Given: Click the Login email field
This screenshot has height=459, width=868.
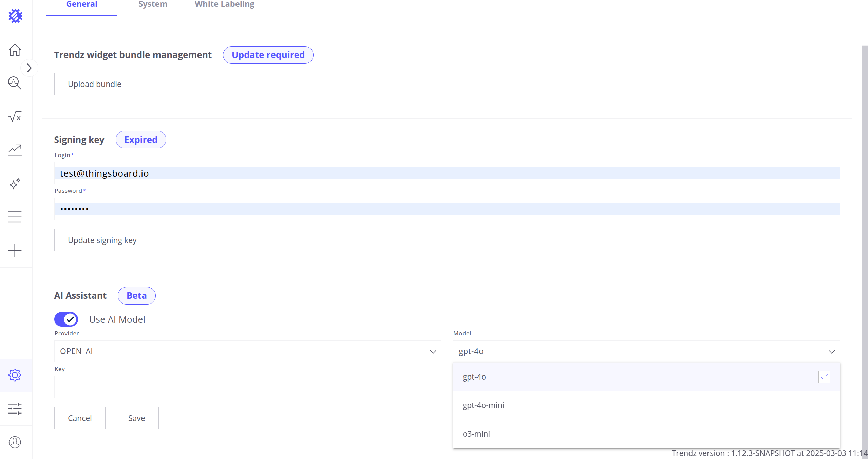Looking at the screenshot, I should pyautogui.click(x=447, y=173).
